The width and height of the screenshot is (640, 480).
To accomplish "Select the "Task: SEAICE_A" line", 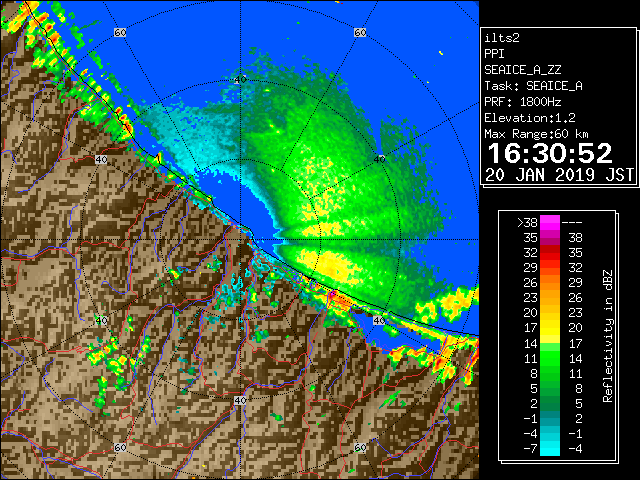I will tap(533, 86).
